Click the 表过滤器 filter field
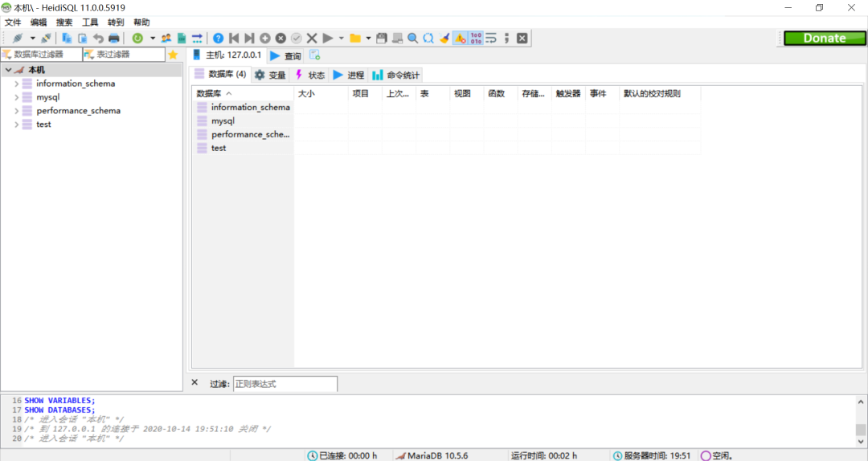 point(124,55)
